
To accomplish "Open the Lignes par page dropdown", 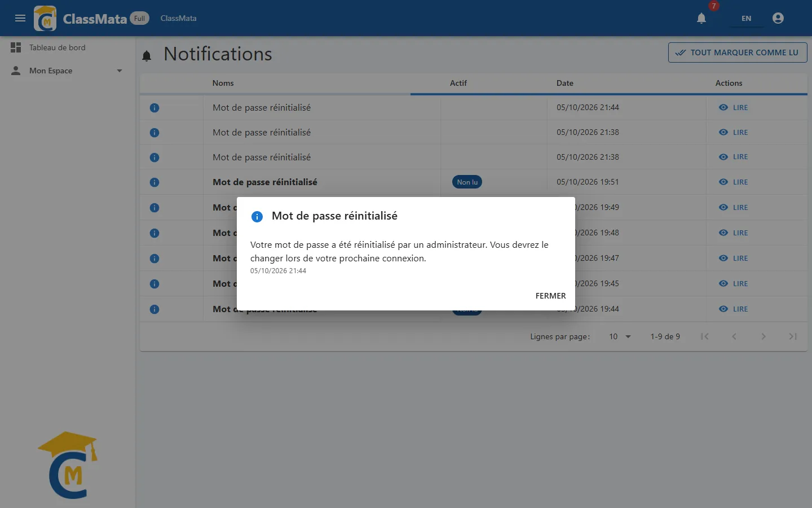I will coord(619,336).
